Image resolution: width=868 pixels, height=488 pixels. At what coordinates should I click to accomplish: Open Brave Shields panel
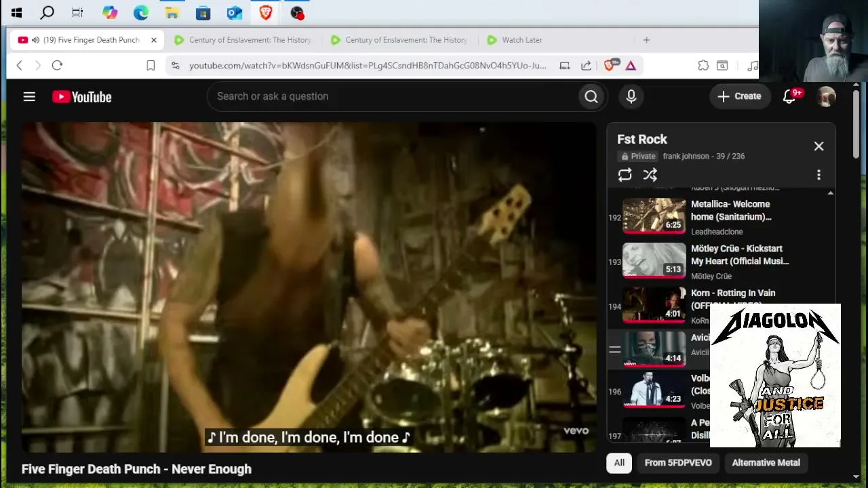pyautogui.click(x=610, y=65)
